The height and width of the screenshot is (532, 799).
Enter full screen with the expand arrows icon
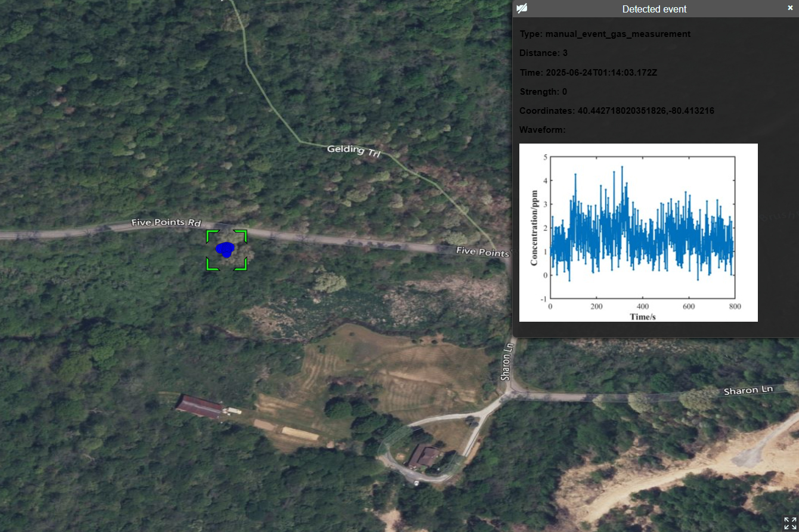789,522
